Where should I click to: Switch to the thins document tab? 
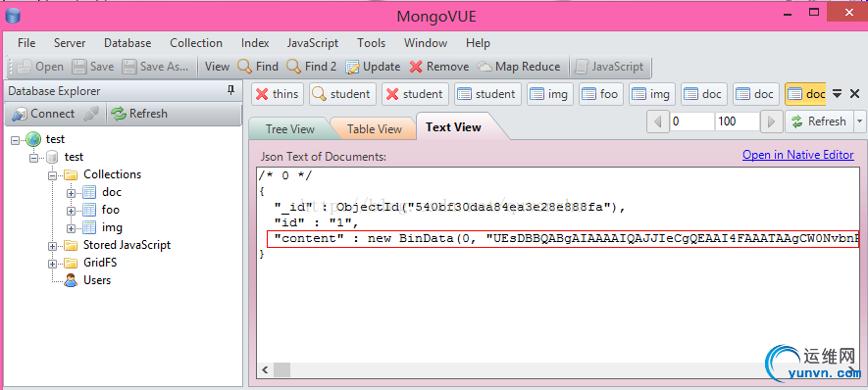[278, 94]
